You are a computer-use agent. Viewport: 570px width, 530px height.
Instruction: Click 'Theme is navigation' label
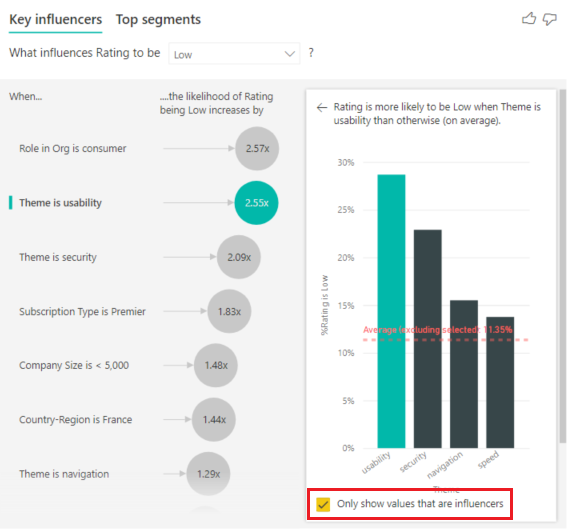click(x=64, y=474)
